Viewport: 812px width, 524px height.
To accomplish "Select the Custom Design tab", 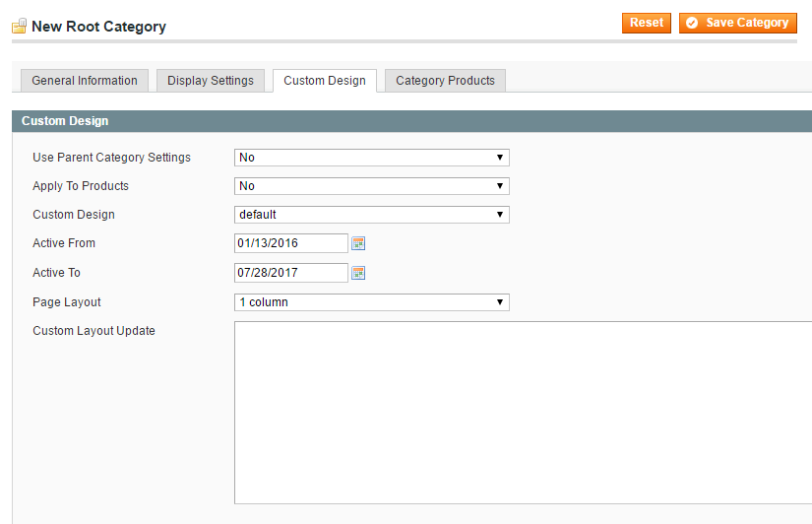I will (x=325, y=81).
